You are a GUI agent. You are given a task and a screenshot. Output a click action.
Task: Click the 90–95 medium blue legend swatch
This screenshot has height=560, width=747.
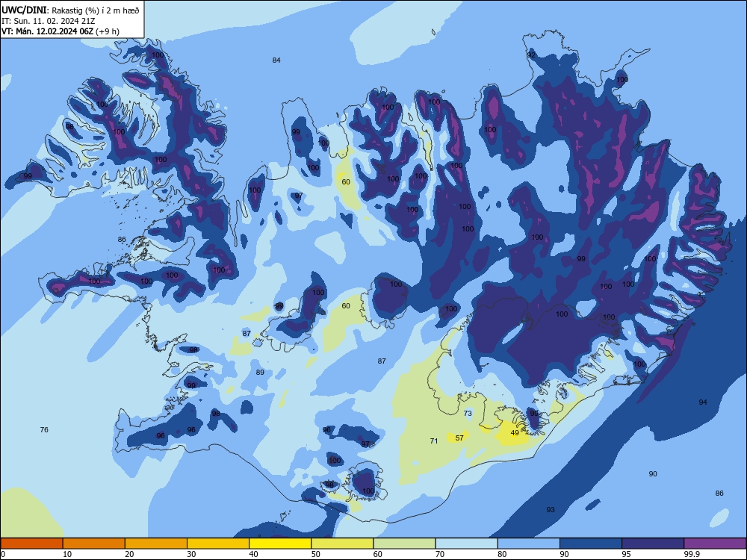click(591, 544)
